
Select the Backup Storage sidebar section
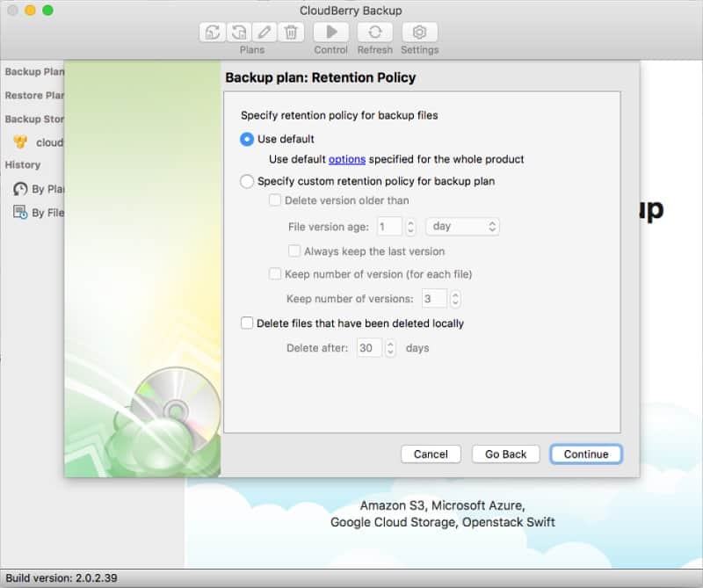(34, 119)
